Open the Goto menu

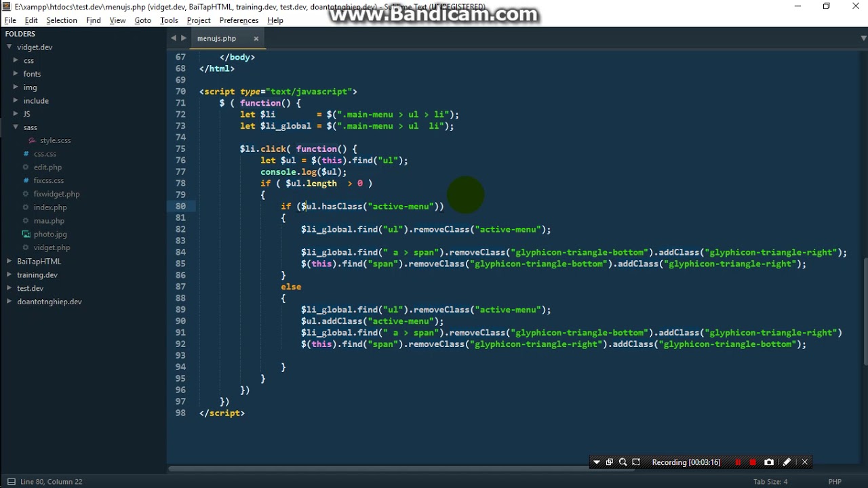(143, 20)
